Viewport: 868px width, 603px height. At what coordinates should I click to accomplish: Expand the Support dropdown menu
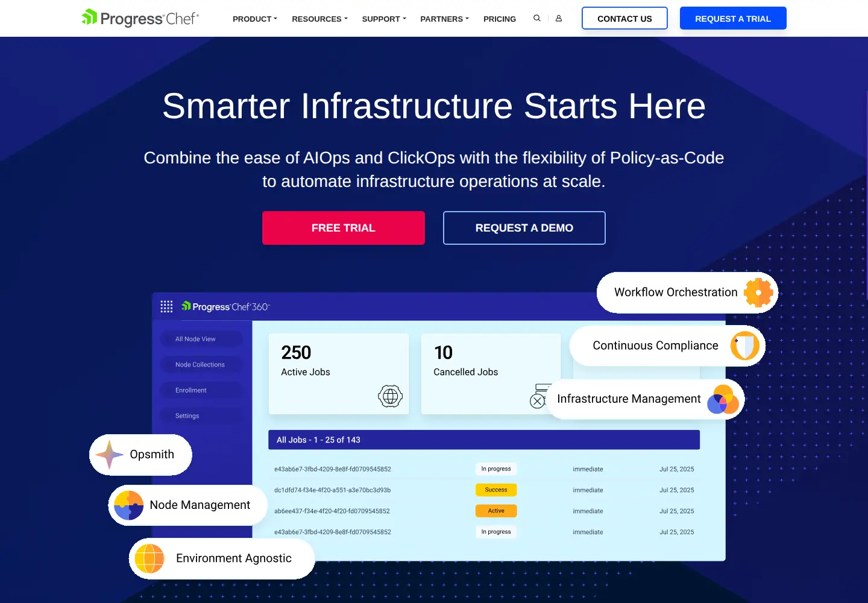point(384,19)
